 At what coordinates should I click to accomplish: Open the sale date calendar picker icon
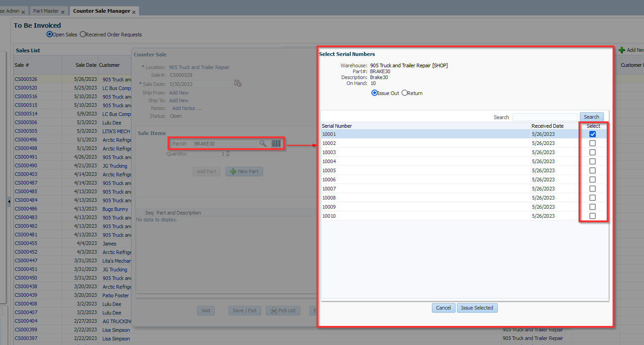pos(238,83)
